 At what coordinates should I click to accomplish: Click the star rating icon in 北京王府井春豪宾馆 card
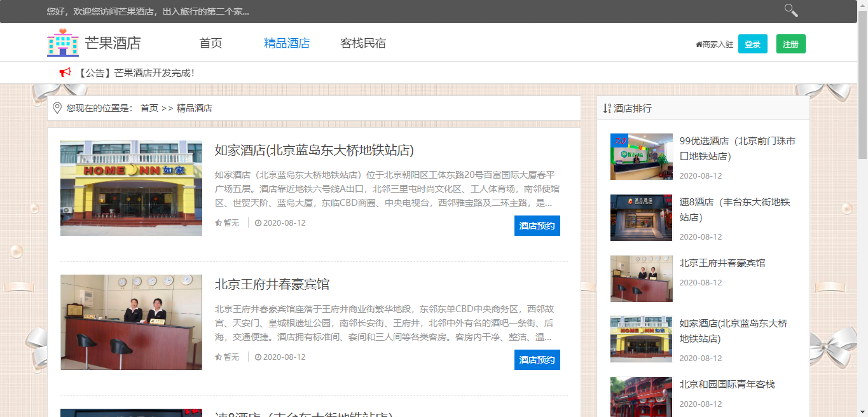click(218, 357)
